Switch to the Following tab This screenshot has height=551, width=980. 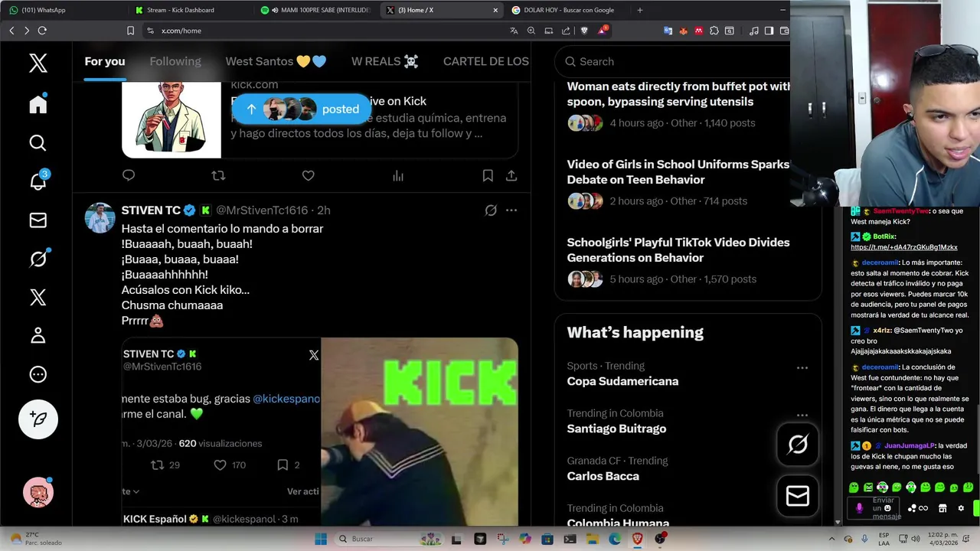[175, 61]
